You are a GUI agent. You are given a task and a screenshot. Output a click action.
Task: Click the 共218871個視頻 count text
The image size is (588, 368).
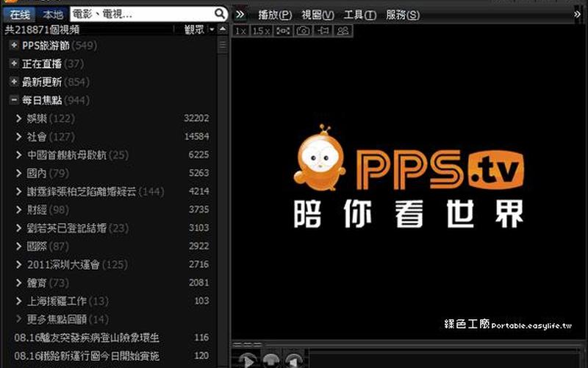pos(42,29)
